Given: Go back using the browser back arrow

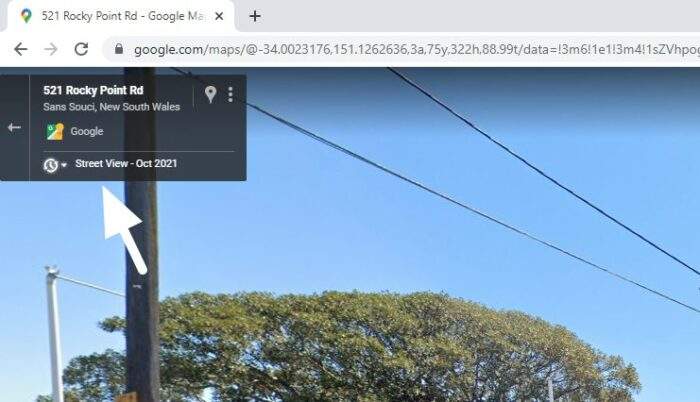Looking at the screenshot, I should pyautogui.click(x=21, y=49).
